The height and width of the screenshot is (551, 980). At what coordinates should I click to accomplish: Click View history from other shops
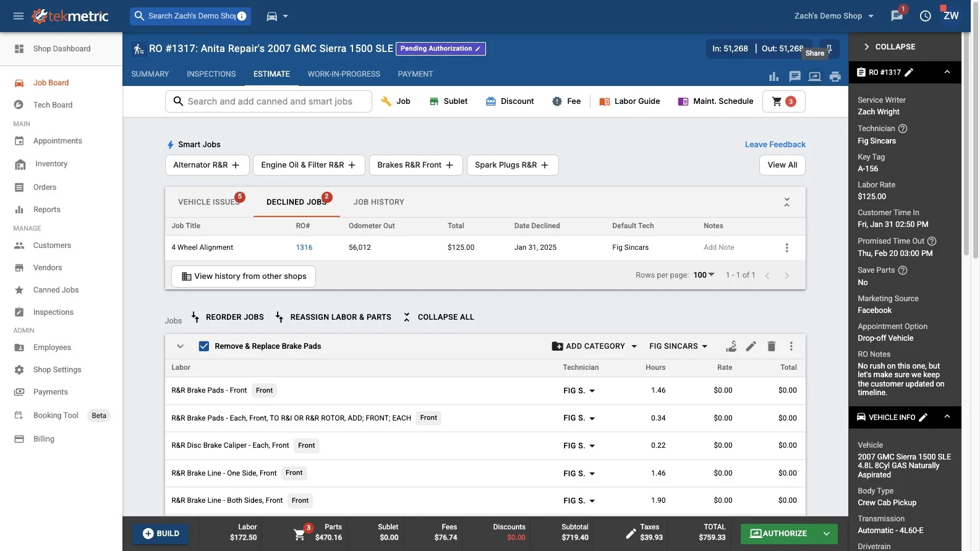244,276
